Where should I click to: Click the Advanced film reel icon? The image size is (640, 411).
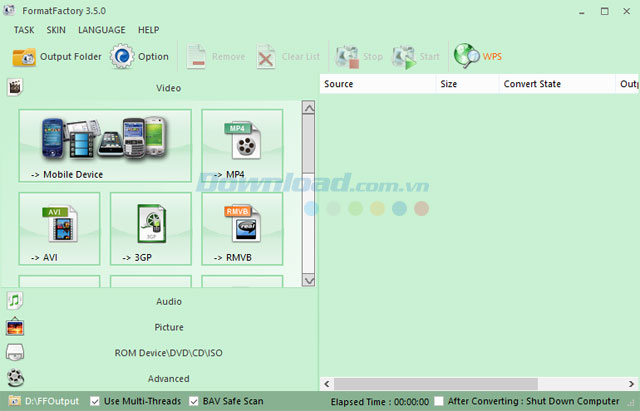[x=15, y=378]
